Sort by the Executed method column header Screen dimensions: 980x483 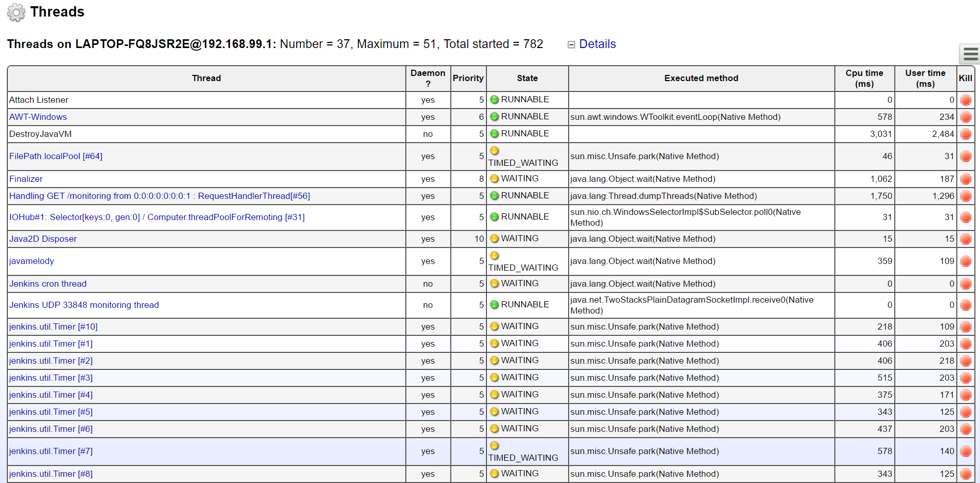[701, 79]
